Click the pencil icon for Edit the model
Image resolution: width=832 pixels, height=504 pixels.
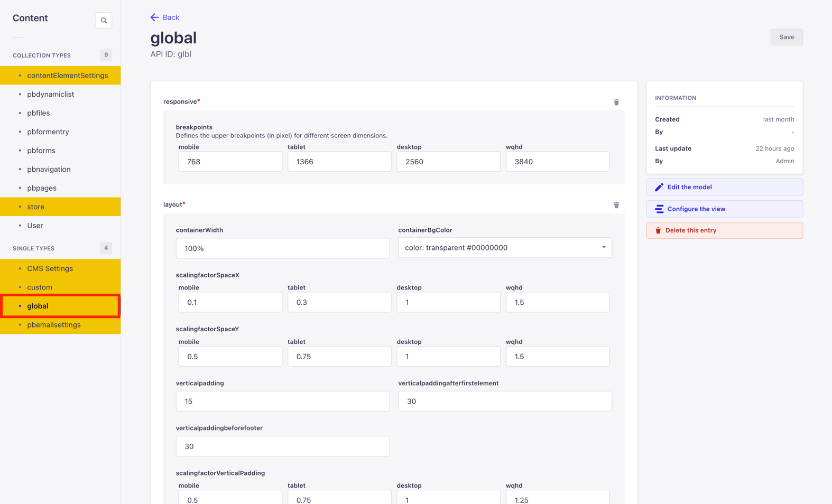tap(659, 187)
